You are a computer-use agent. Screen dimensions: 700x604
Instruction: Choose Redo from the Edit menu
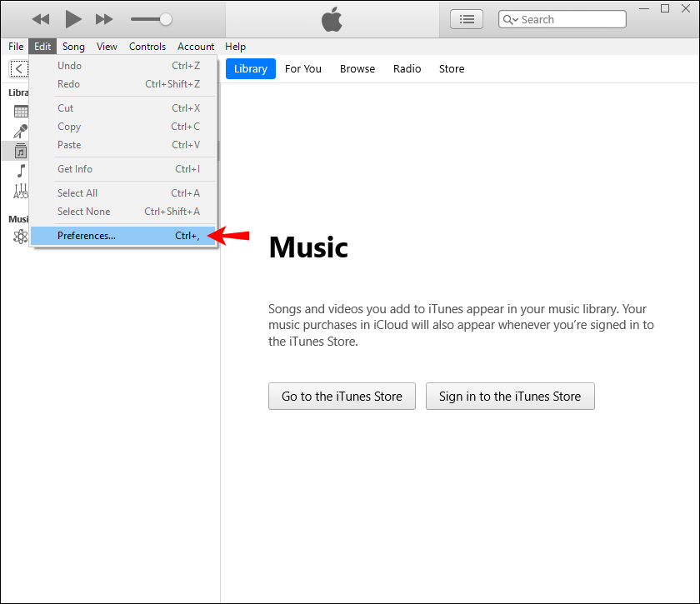tap(123, 84)
